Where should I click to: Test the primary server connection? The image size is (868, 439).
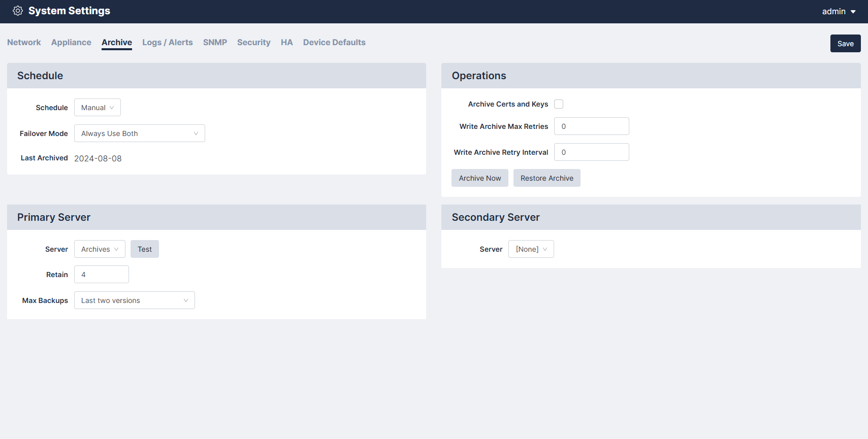(x=145, y=249)
